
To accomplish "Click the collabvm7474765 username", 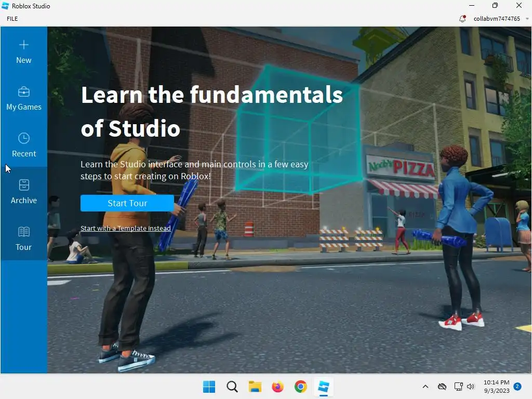I will (x=497, y=19).
